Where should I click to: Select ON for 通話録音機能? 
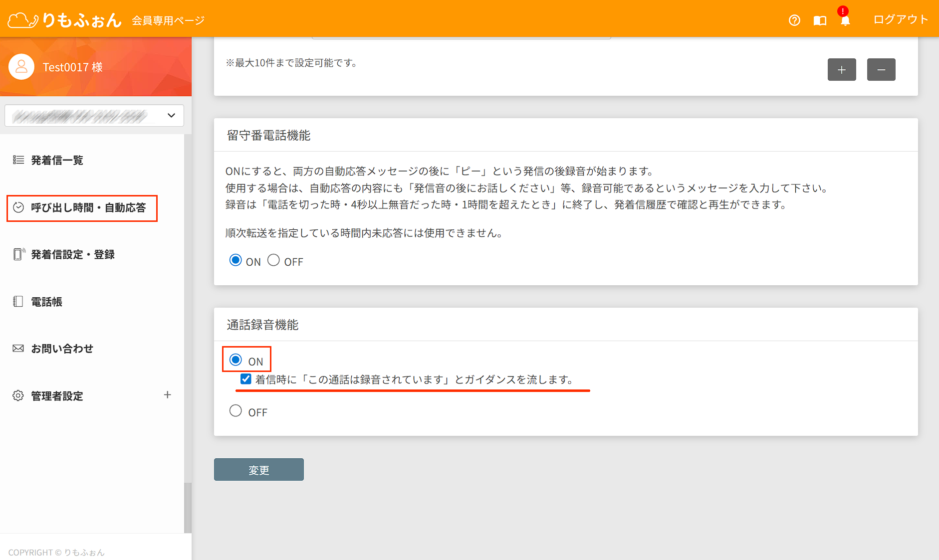click(x=235, y=360)
